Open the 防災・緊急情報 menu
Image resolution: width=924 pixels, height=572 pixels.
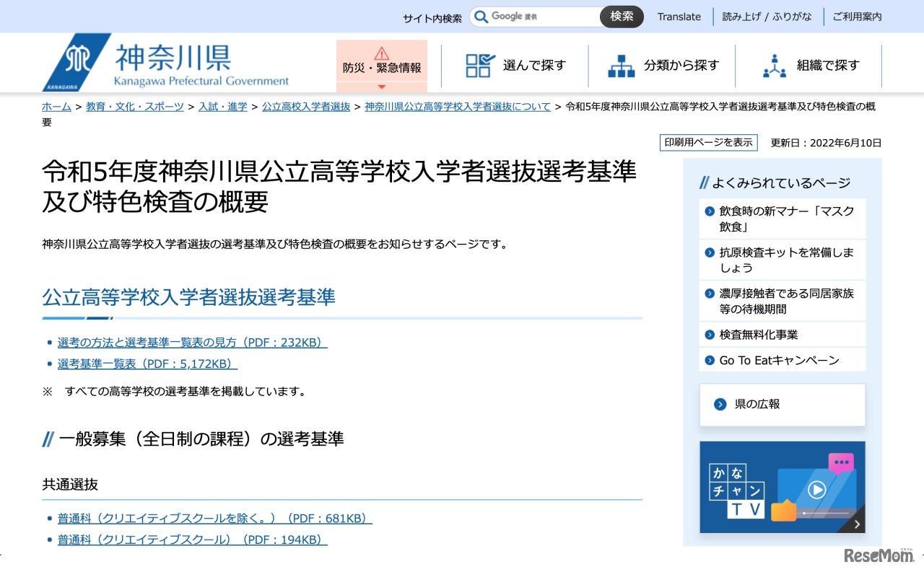click(x=382, y=66)
